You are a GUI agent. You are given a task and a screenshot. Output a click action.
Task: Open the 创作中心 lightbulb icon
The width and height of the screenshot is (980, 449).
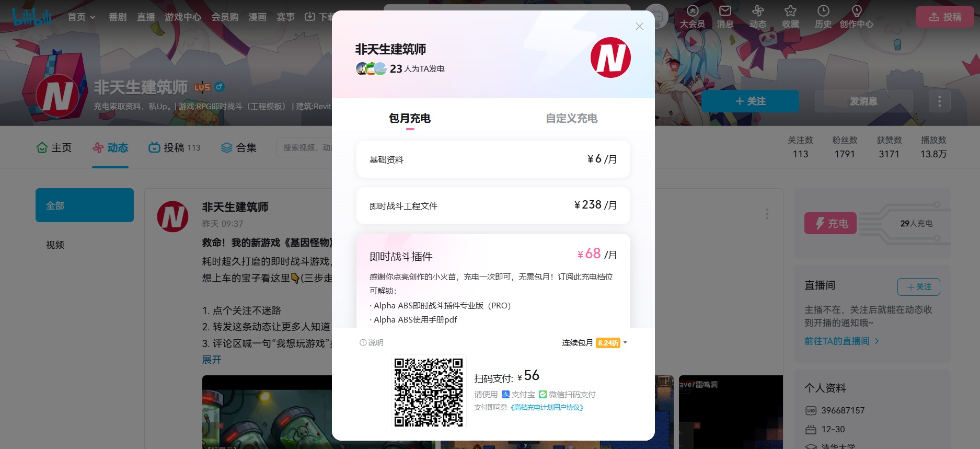pyautogui.click(x=857, y=17)
